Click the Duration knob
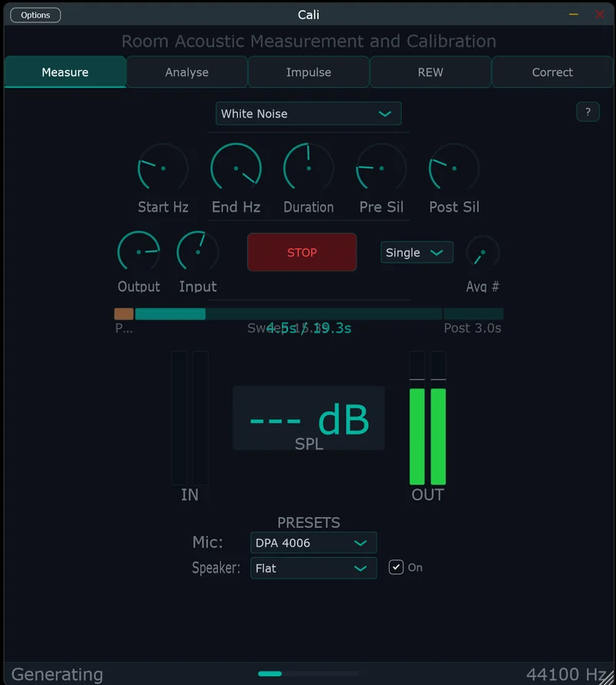 click(x=308, y=168)
